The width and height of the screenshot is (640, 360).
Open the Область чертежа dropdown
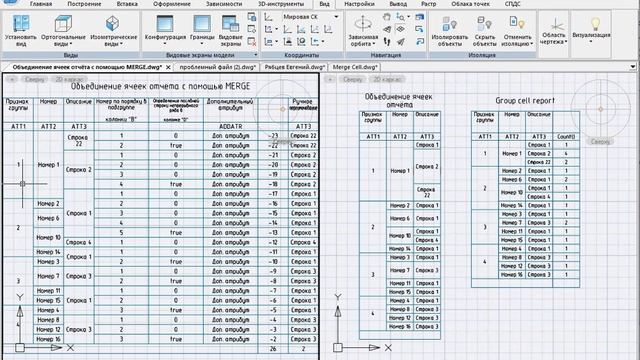pos(554,31)
